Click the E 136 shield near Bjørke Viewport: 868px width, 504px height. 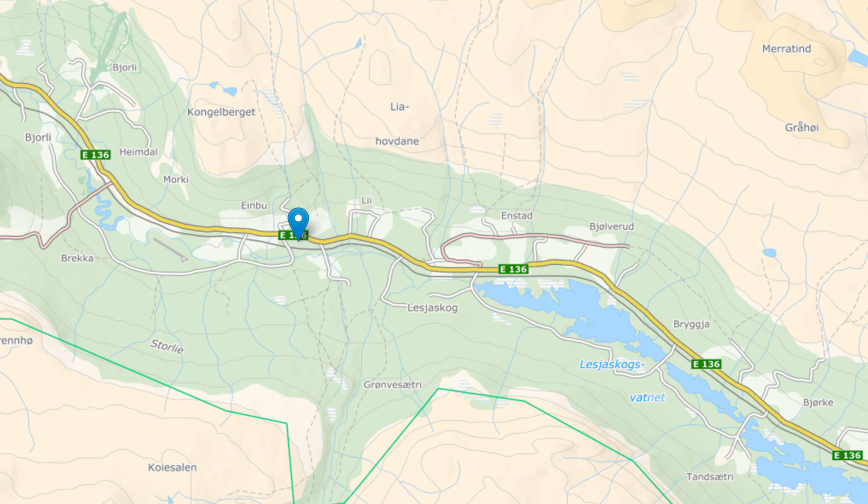(847, 455)
